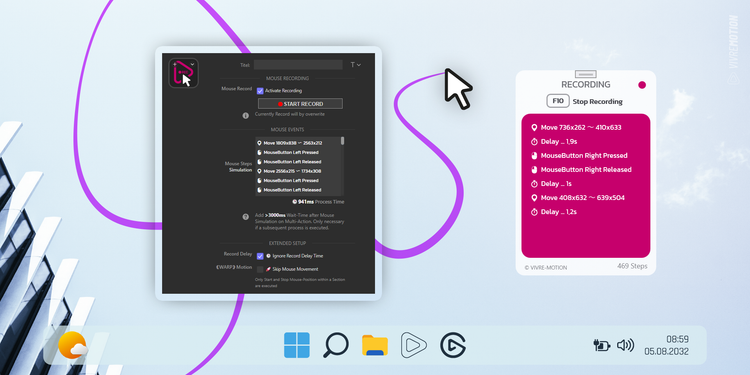
Task: Click the speaker volume icon in the tray
Action: pyautogui.click(x=625, y=345)
